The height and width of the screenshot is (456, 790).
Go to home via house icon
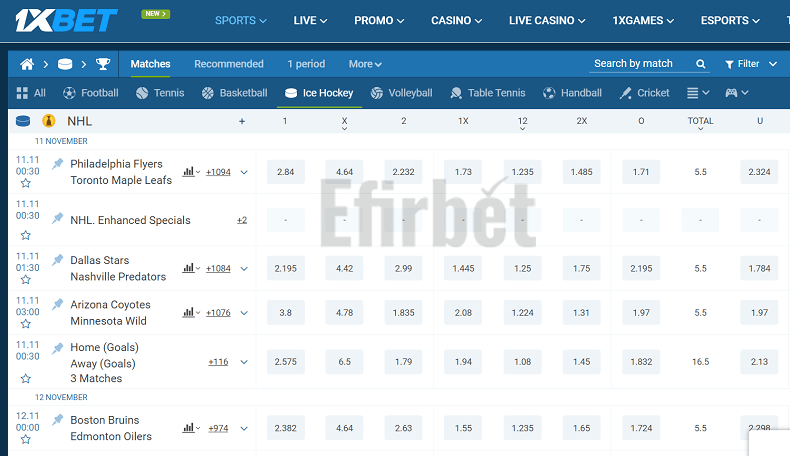[x=27, y=64]
